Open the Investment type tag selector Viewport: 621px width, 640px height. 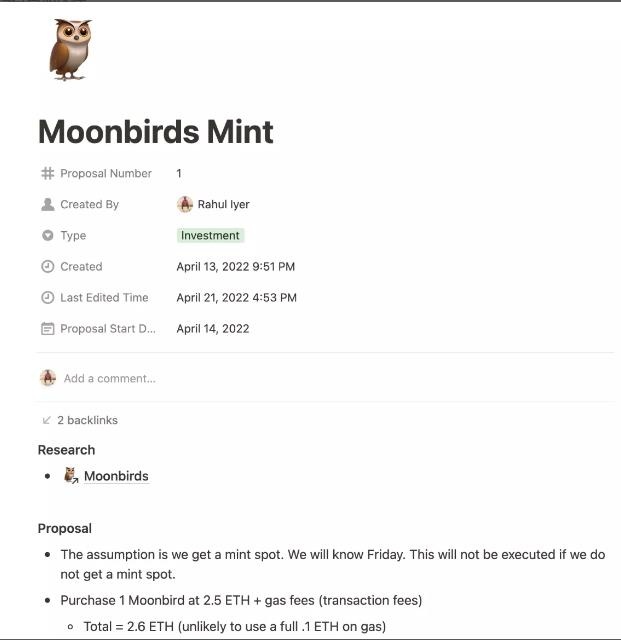pos(210,236)
